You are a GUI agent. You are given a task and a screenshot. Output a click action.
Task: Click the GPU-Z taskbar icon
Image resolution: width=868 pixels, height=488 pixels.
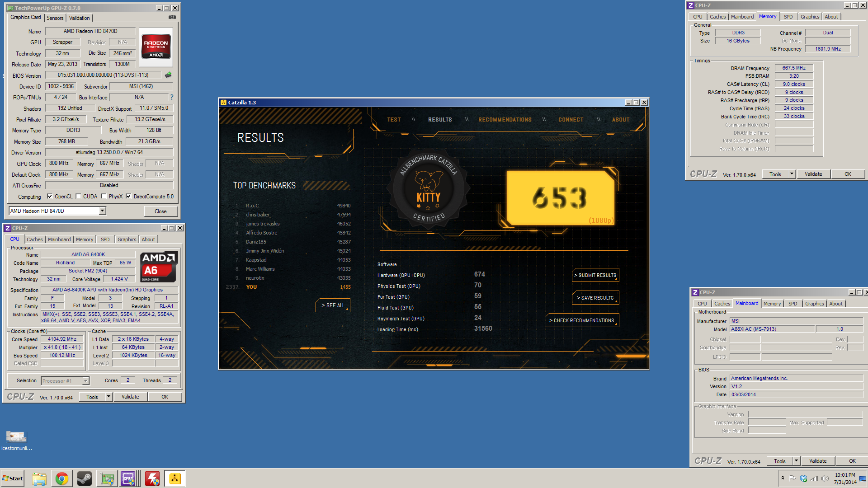[x=107, y=479]
